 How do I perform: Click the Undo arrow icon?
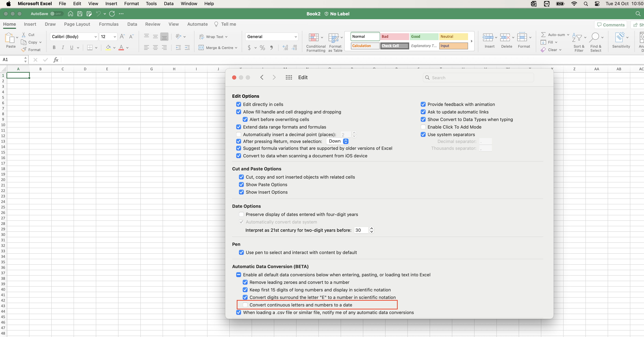point(98,14)
